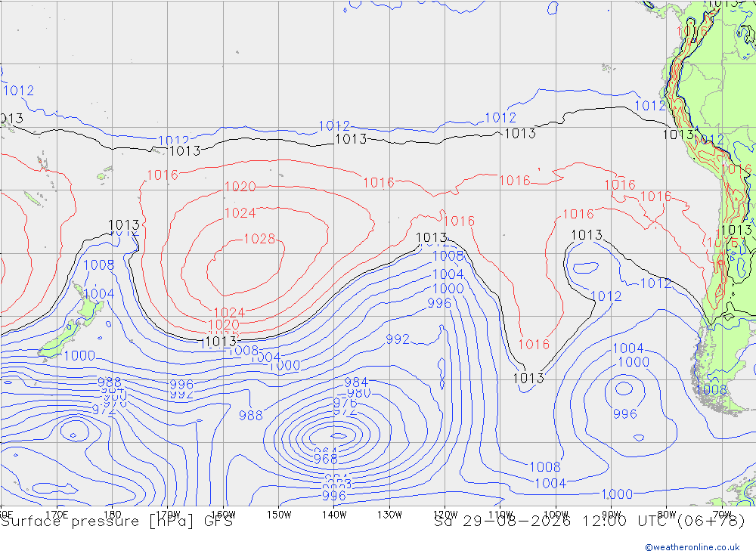Click the 180 longitude axis label

pos(113,515)
